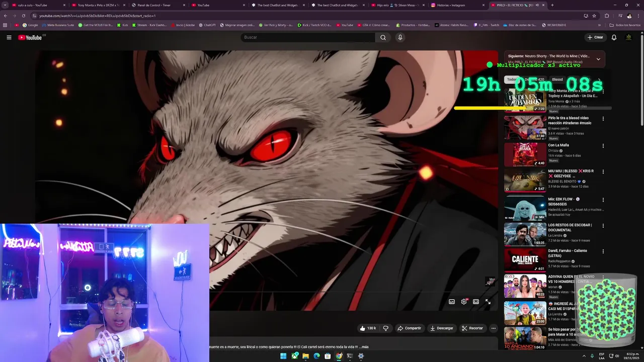Open options for Pirlo le tira a blessd video
The width and height of the screenshot is (644, 362).
603,119
